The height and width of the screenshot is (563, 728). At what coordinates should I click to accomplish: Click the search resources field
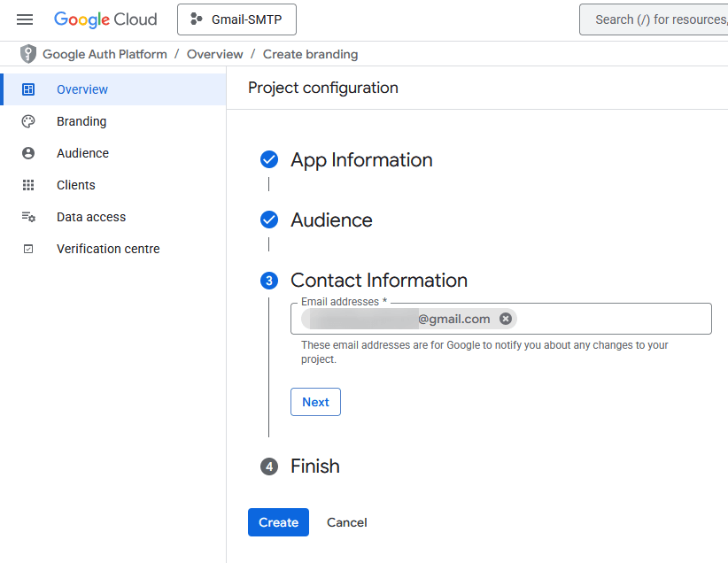(661, 19)
